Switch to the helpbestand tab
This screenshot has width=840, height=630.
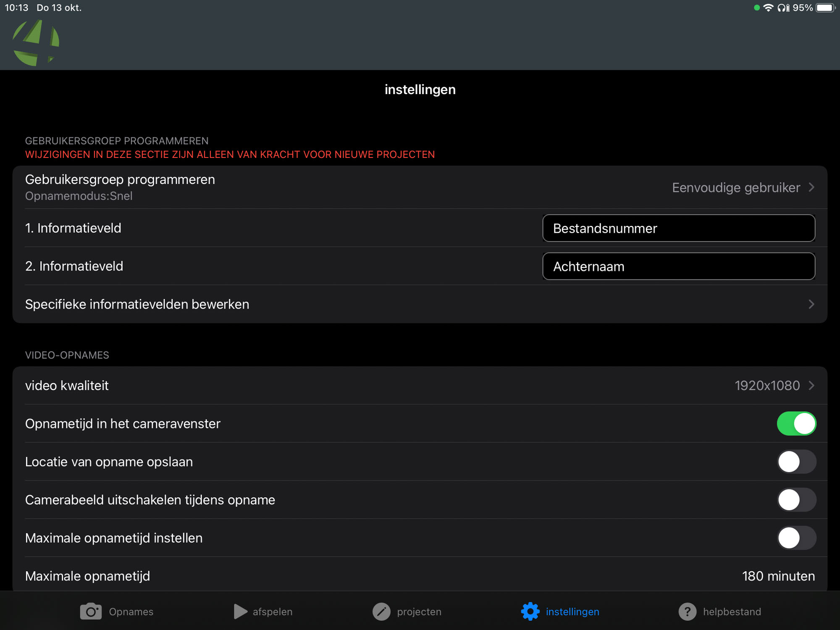click(731, 612)
